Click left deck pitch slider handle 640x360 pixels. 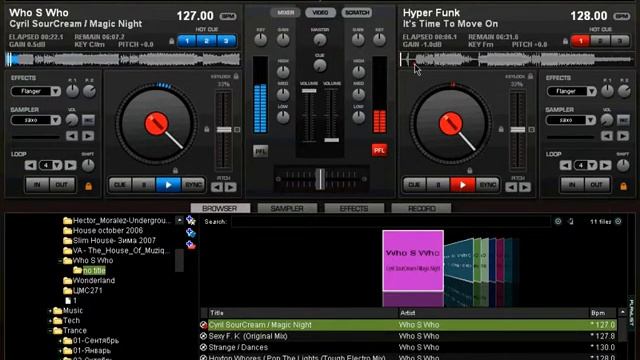point(224,129)
